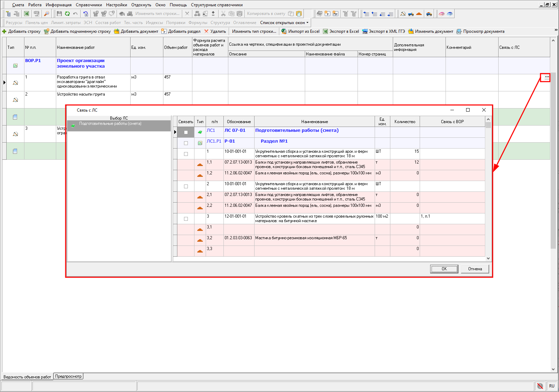The height and width of the screenshot is (392, 559).
Task: Tick the Связать checkbox for Раздел №1
Action: [x=186, y=143]
